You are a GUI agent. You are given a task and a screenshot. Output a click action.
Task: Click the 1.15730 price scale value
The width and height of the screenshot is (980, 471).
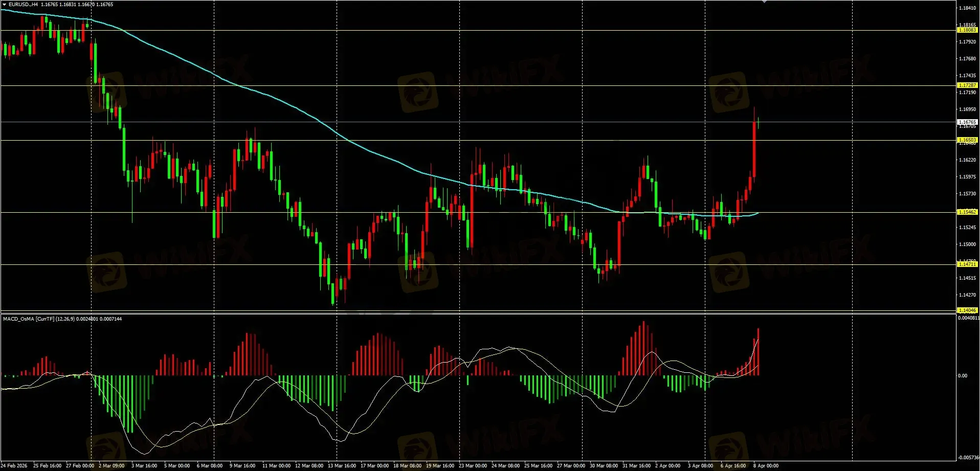(967, 194)
